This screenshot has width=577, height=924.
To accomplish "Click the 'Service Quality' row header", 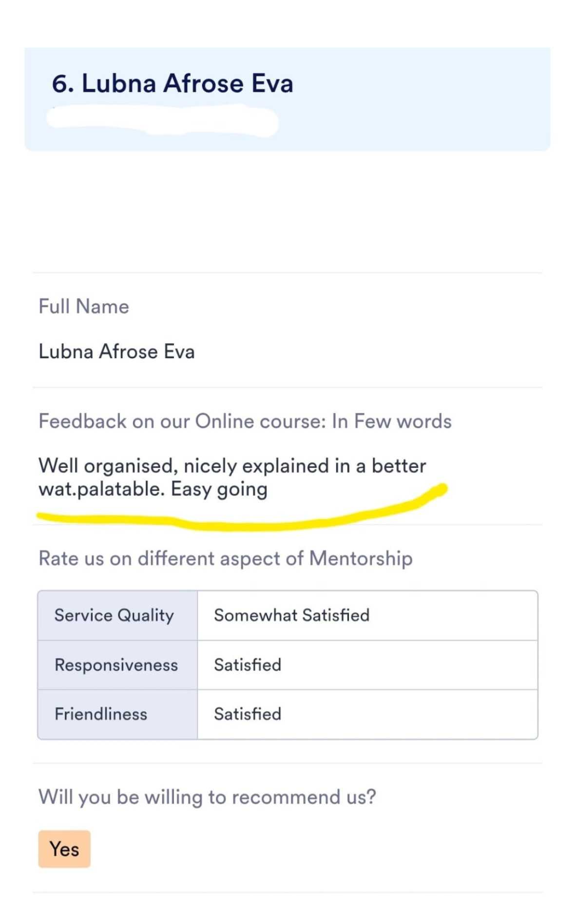I will coord(117,616).
